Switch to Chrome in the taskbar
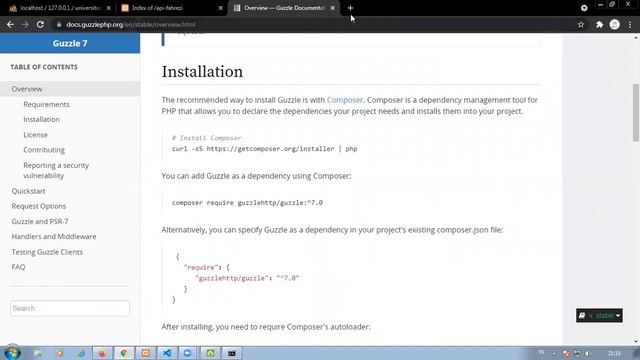This screenshot has height=360, width=640. tap(124, 353)
